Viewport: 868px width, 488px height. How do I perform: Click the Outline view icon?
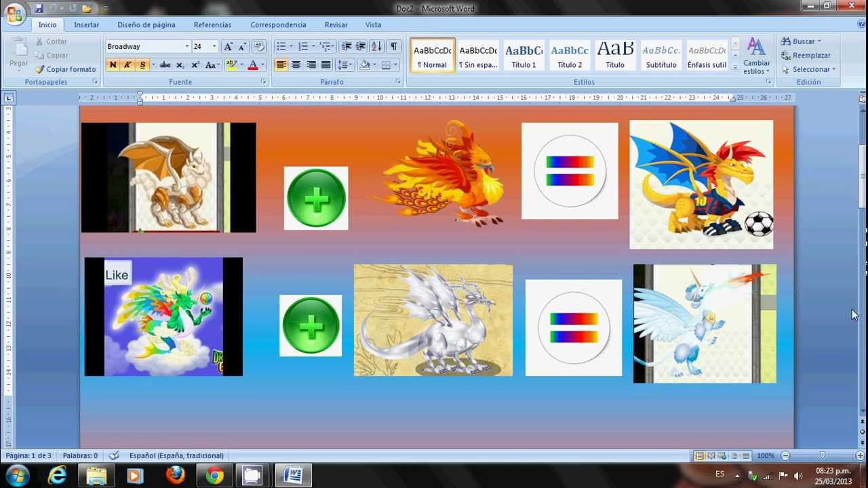(x=734, y=455)
